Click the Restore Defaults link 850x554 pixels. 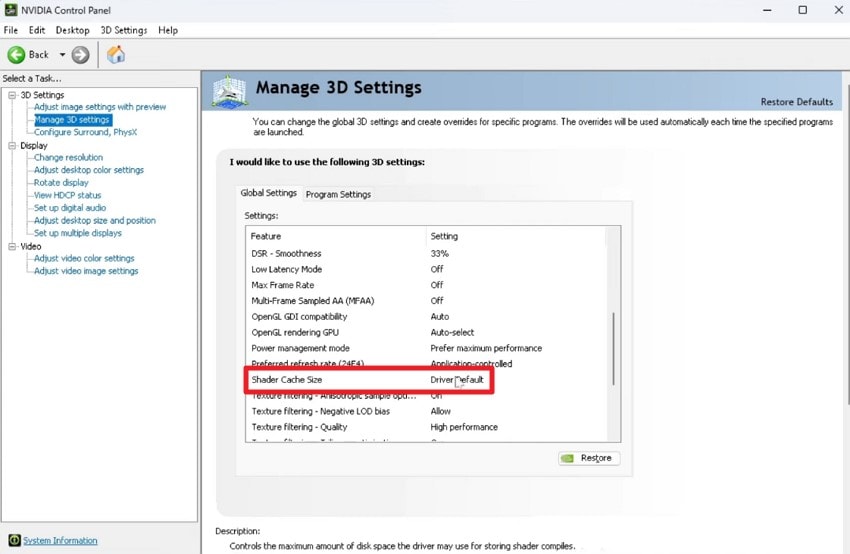[796, 102]
